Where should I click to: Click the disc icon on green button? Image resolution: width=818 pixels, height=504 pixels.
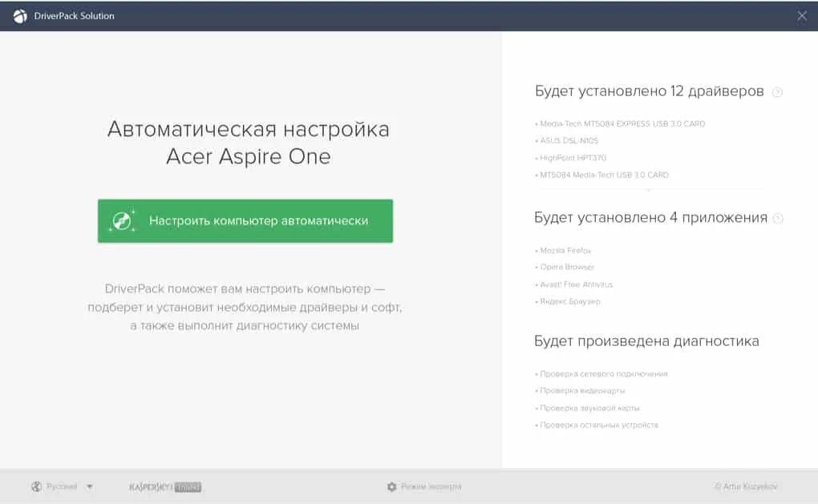pyautogui.click(x=123, y=220)
